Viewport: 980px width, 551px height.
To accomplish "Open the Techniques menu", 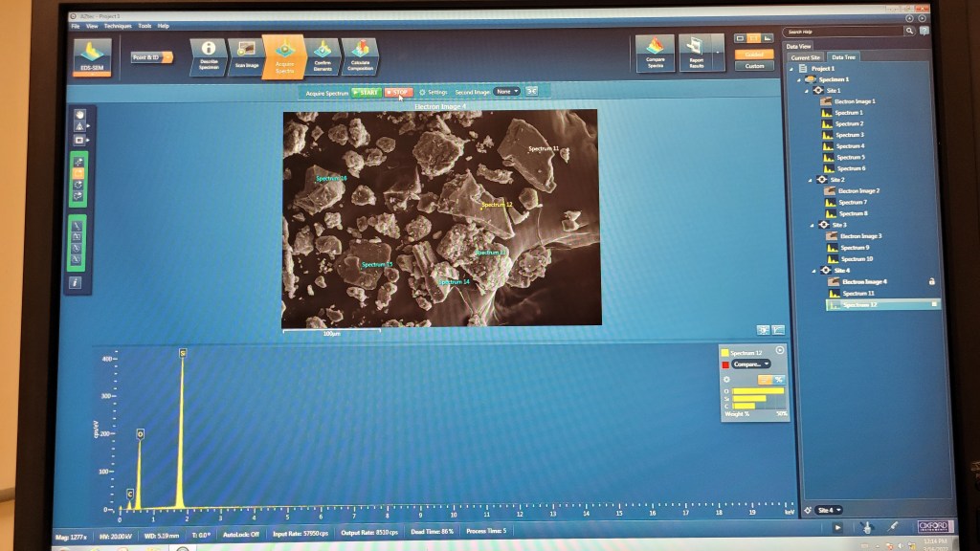I will click(119, 26).
